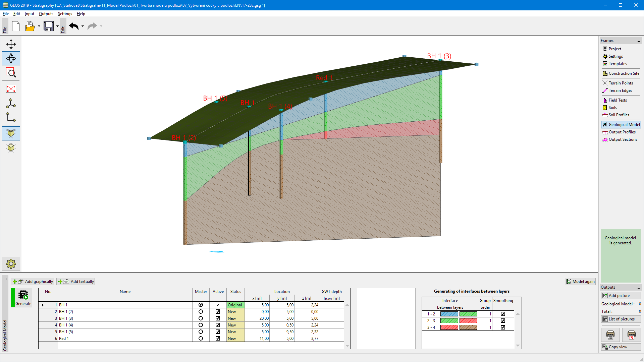
Task: Select the 3D view rotation tool
Action: coord(11,58)
